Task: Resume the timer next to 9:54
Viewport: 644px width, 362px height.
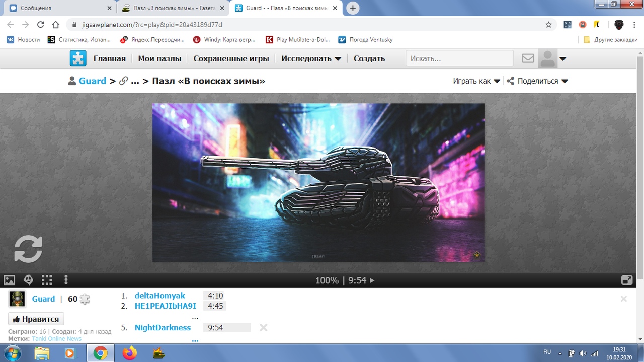Action: pos(372,280)
